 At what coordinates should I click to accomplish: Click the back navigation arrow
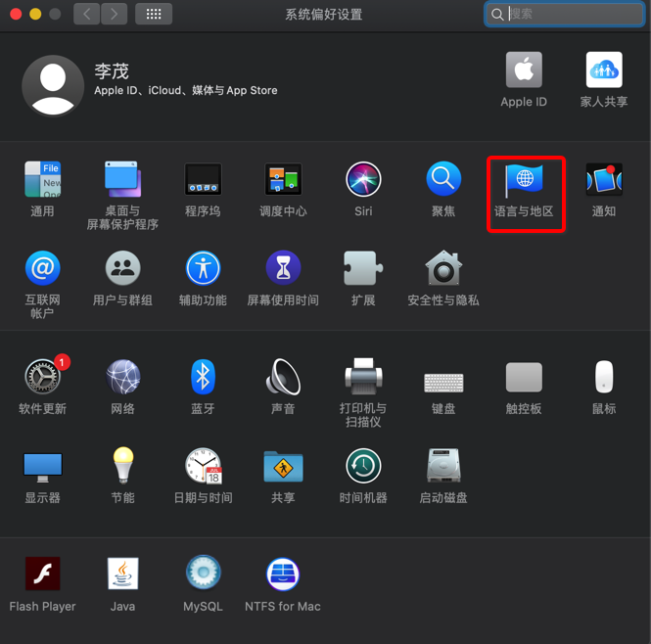[x=86, y=14]
